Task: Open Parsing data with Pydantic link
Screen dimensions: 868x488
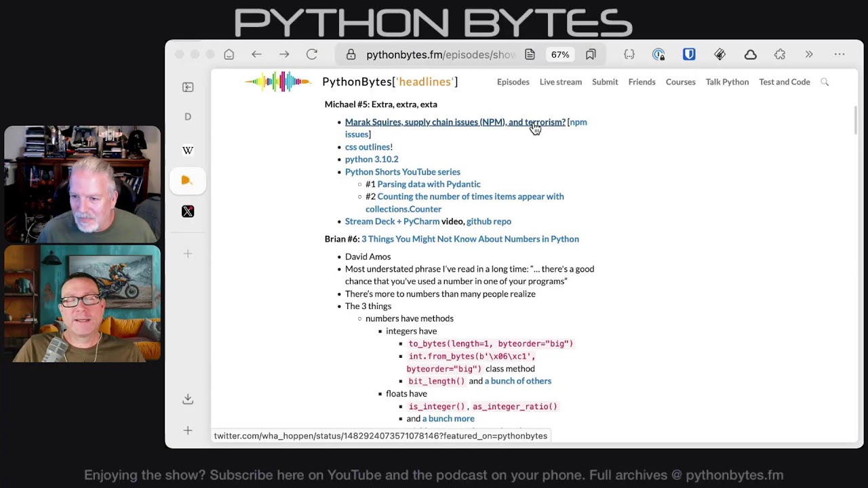Action: tap(429, 184)
